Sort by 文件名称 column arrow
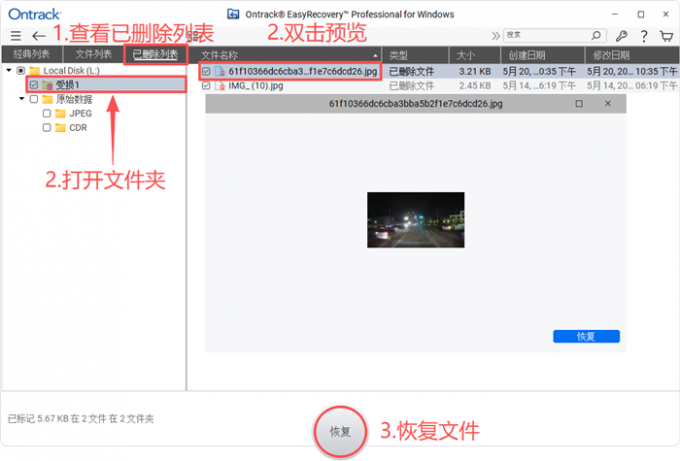The width and height of the screenshot is (680, 461). click(375, 56)
